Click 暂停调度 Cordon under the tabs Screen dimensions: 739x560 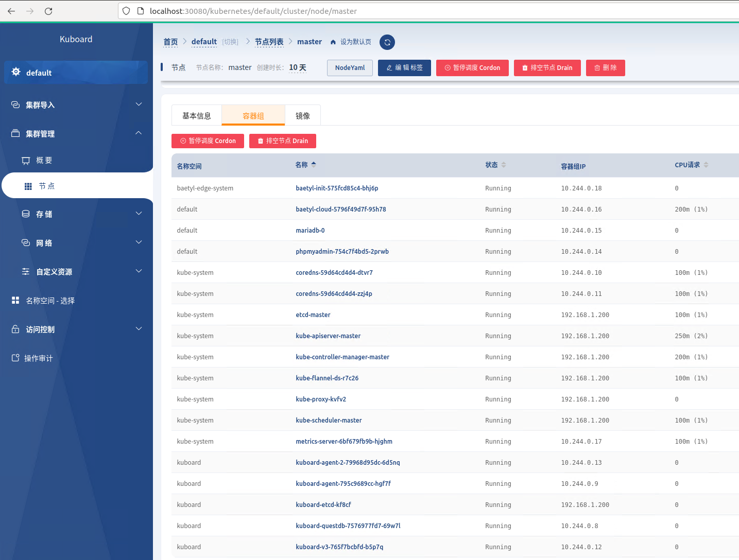click(x=208, y=141)
